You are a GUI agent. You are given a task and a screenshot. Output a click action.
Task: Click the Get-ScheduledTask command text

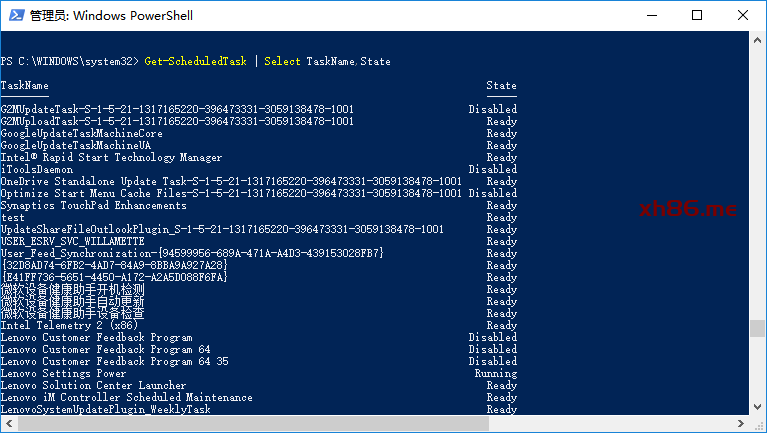pos(195,61)
